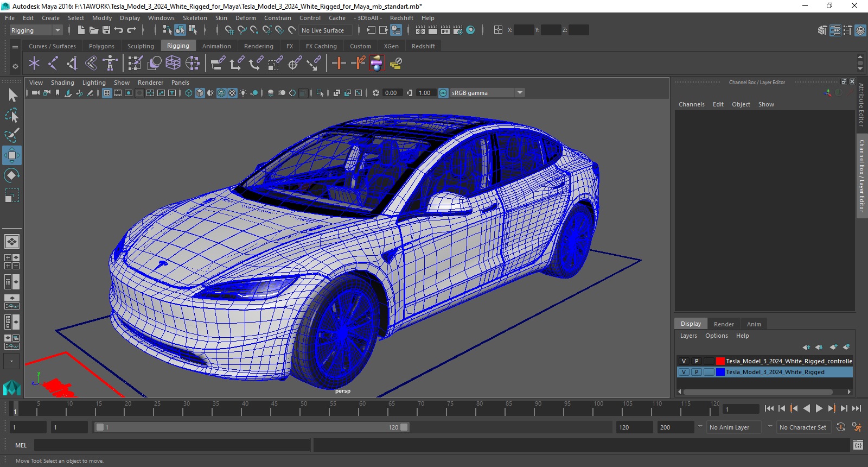Expand the quick layout options arrow

pyautogui.click(x=11, y=361)
